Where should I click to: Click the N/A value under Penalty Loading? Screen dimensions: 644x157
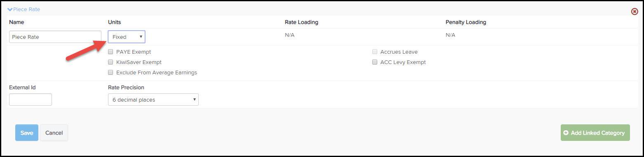click(x=450, y=35)
